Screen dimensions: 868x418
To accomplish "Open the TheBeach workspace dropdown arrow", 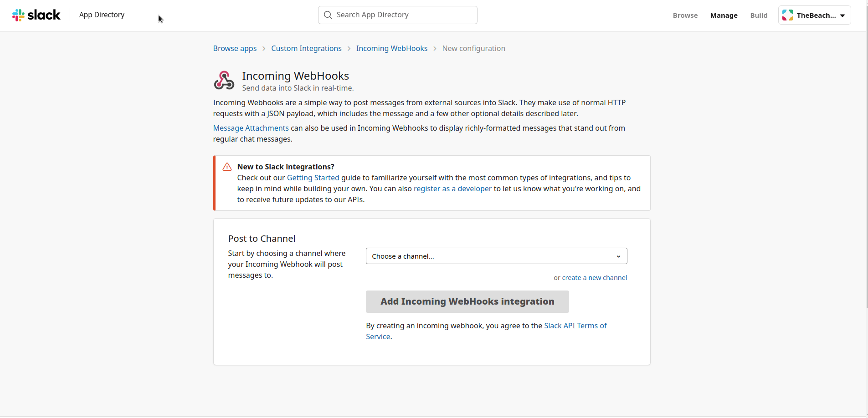I will click(842, 15).
